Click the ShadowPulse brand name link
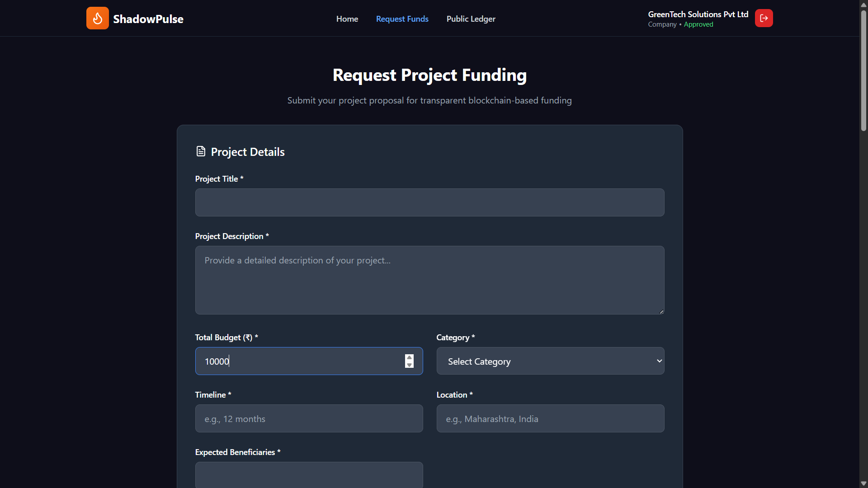This screenshot has height=488, width=868. click(148, 19)
